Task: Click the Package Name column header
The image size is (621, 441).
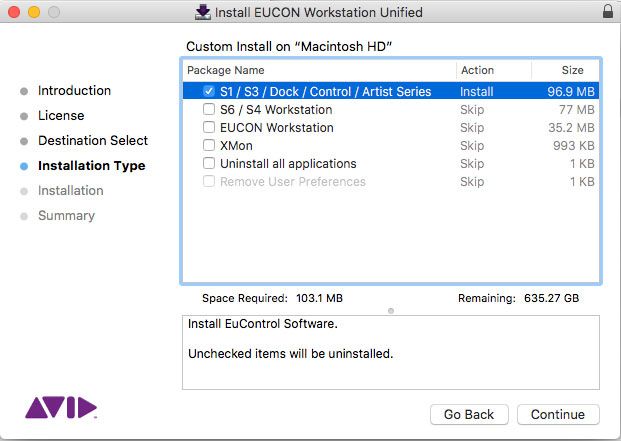Action: pyautogui.click(x=225, y=70)
